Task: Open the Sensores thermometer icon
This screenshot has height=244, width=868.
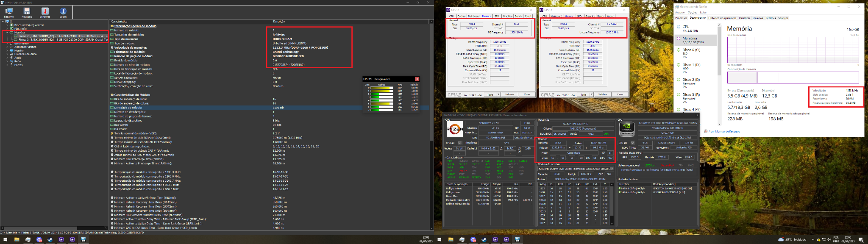Action: pyautogui.click(x=45, y=12)
